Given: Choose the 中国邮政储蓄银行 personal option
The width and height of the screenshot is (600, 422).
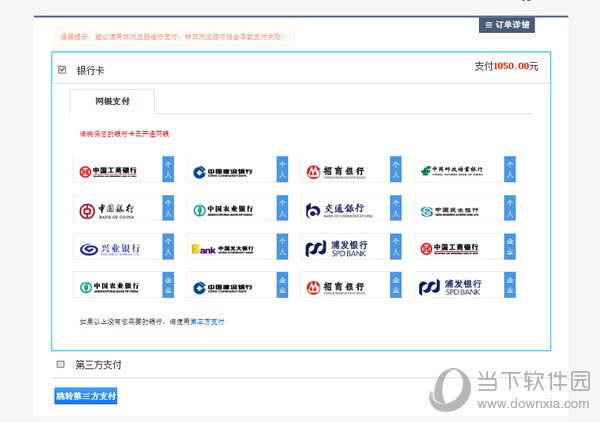Looking at the screenshot, I should tap(465, 169).
